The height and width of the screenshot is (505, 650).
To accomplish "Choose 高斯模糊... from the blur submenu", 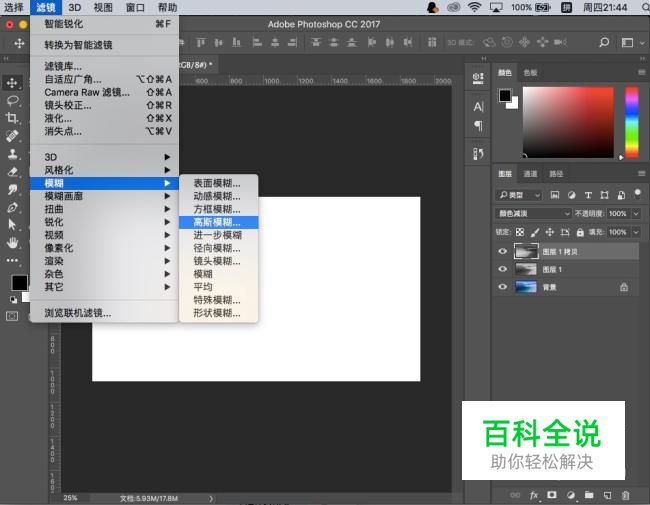I will (217, 222).
